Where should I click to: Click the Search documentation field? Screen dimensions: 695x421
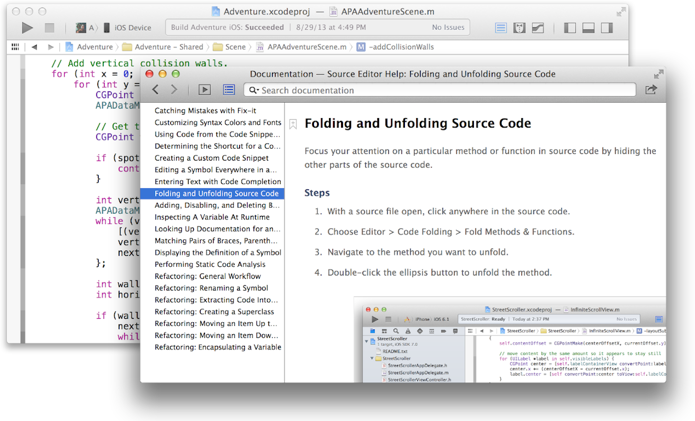440,90
